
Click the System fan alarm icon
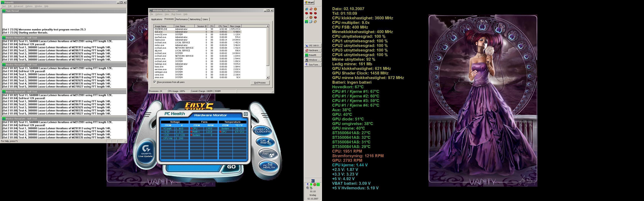click(x=191, y=135)
